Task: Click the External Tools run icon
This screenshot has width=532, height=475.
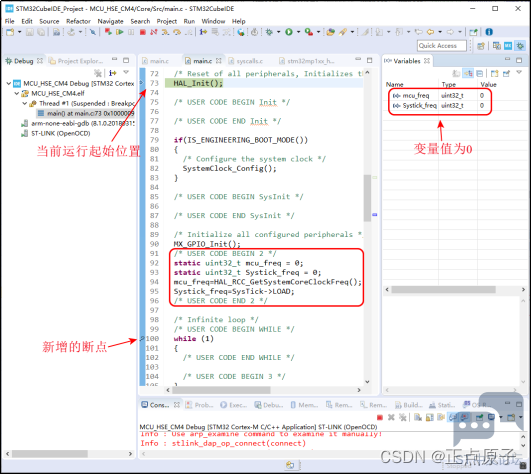Action: 308,32
